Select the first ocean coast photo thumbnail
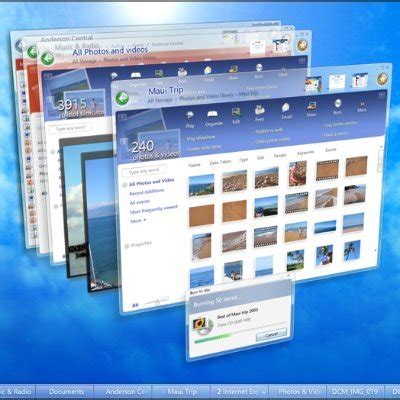Image resolution: width=400 pixels, height=400 pixels. point(201,185)
